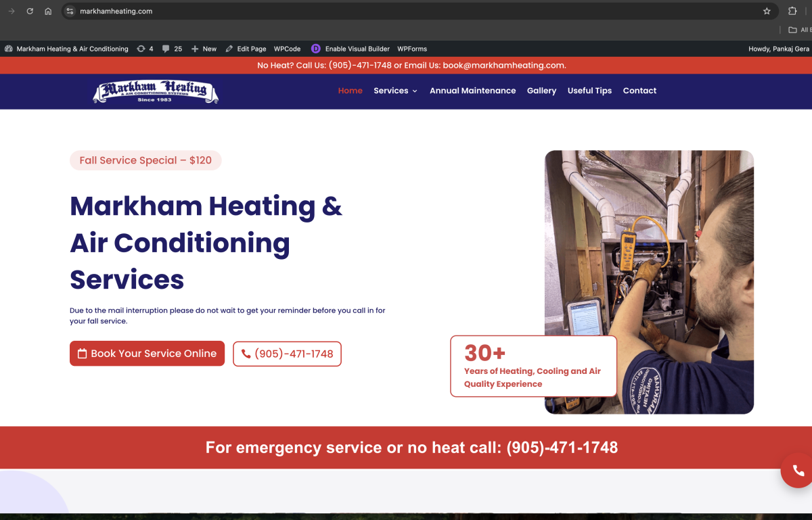Viewport: 812px width, 520px height.
Task: Click the (905)-471-1748 outlined phone button
Action: [x=287, y=354]
